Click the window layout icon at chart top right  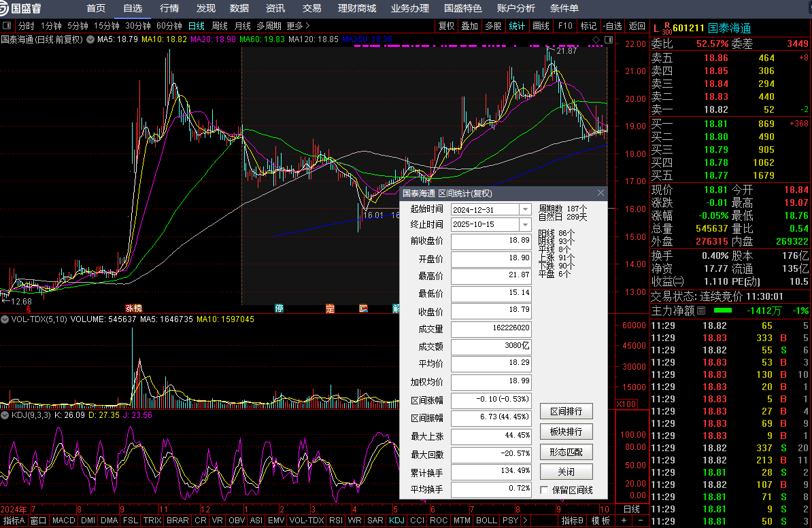pos(609,39)
